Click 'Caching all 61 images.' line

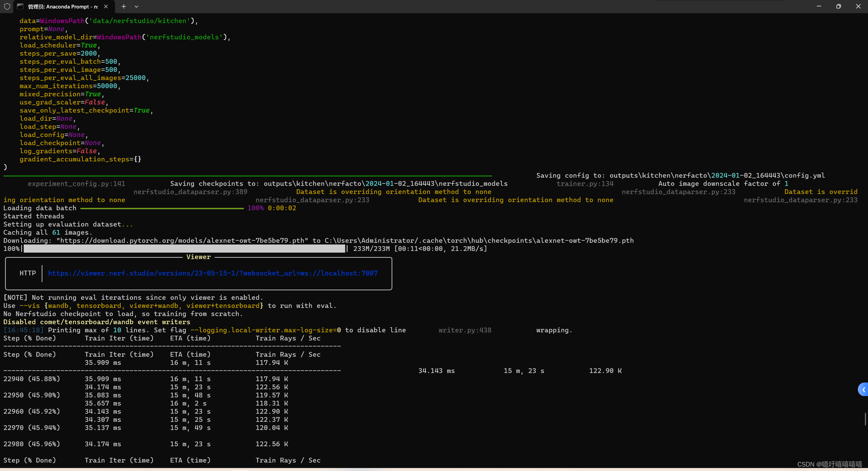tap(48, 232)
